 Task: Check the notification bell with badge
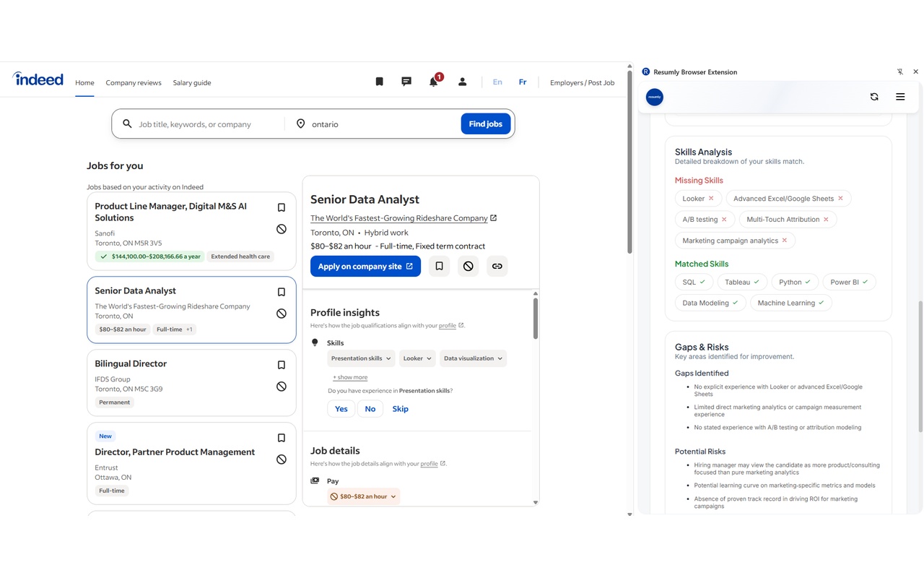tap(434, 81)
